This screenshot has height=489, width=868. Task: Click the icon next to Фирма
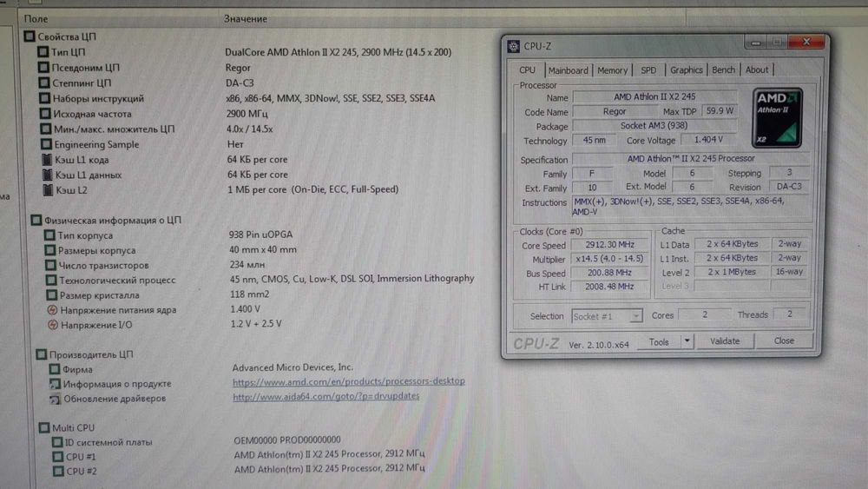click(54, 369)
